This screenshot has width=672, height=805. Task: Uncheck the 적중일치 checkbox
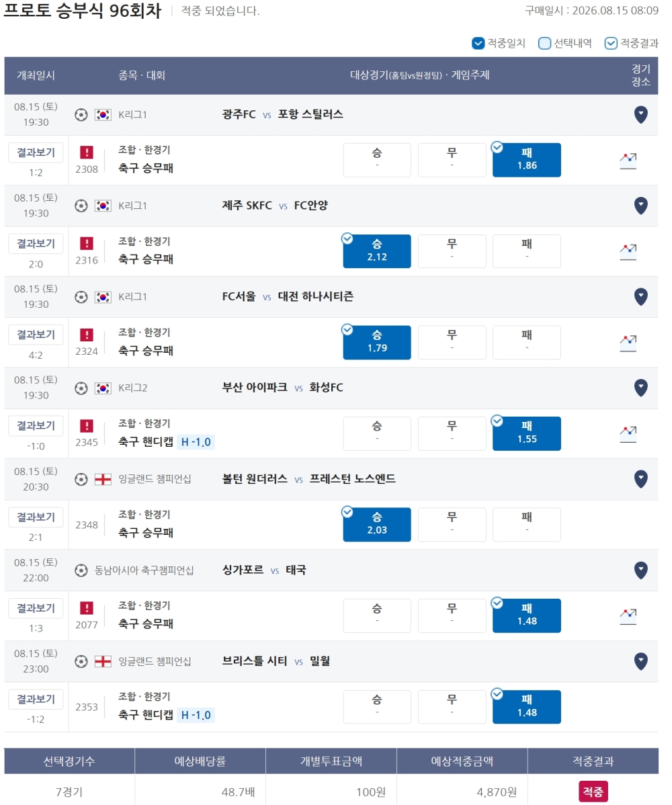[x=478, y=43]
